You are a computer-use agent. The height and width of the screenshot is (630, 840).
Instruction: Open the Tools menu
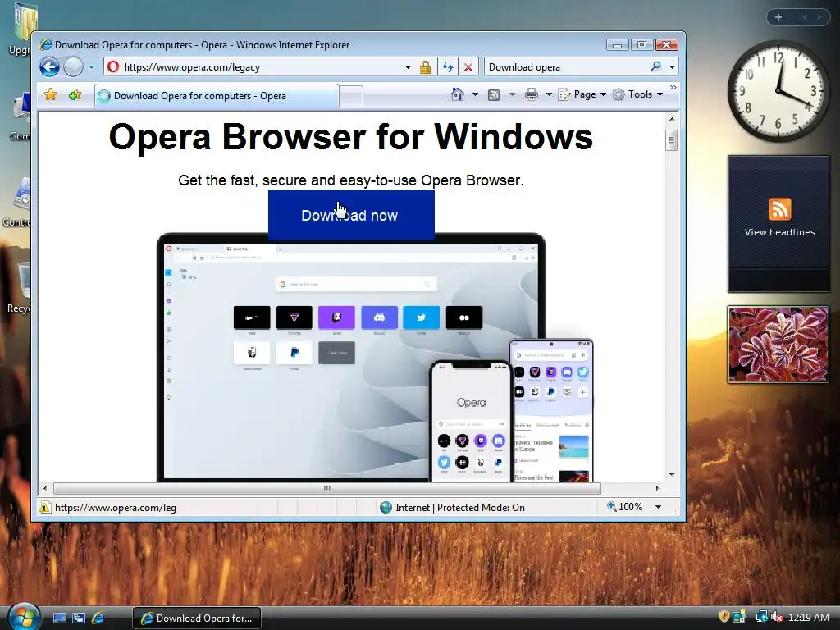point(637,94)
